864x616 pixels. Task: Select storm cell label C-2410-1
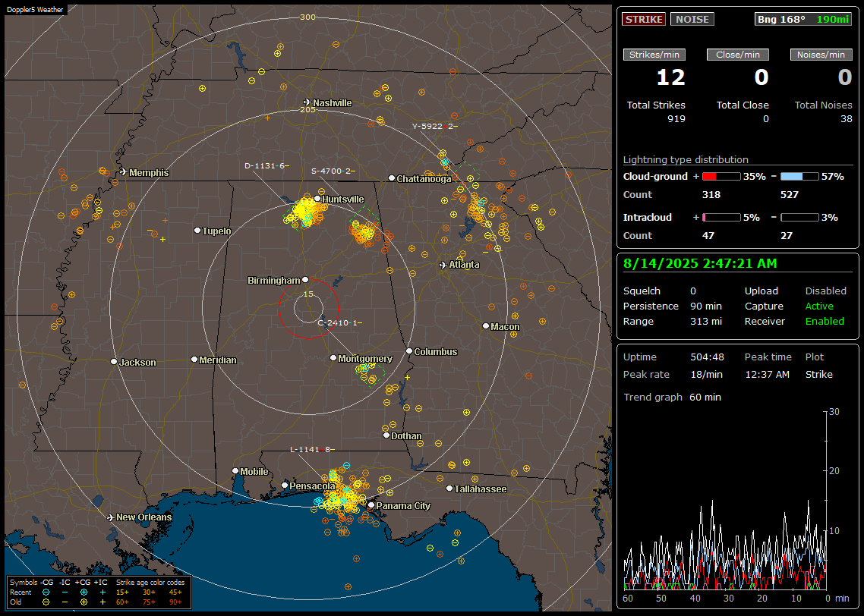[x=339, y=322]
